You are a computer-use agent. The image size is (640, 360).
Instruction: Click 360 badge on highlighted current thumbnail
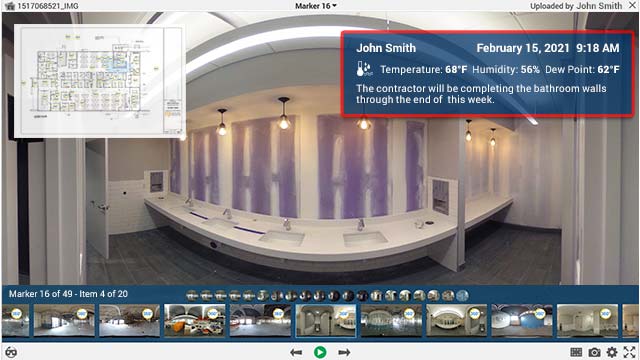tap(344, 313)
